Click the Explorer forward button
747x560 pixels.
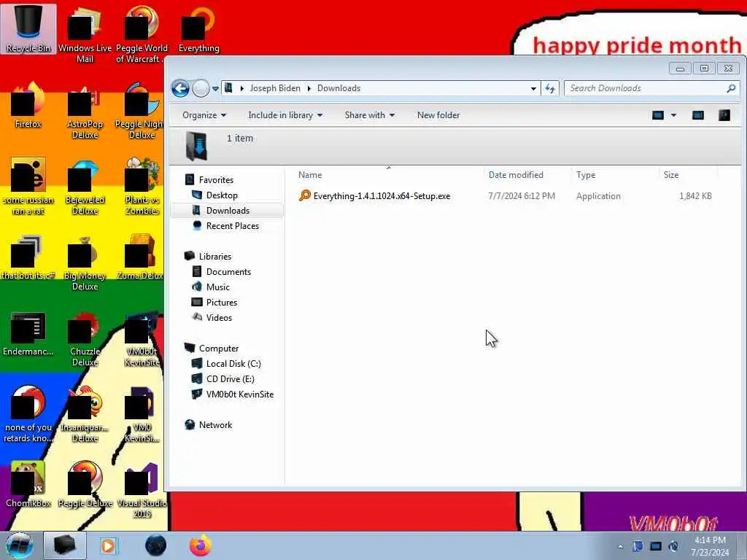pyautogui.click(x=201, y=88)
